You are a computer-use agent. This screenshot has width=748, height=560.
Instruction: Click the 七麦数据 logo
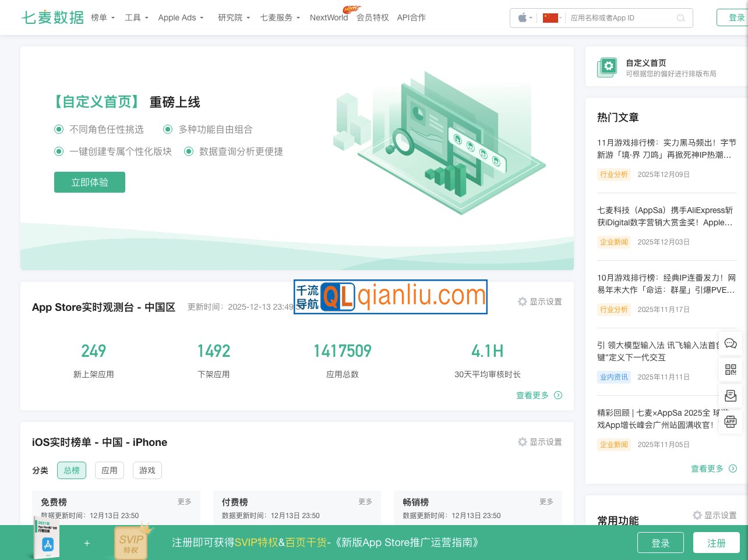pyautogui.click(x=52, y=17)
